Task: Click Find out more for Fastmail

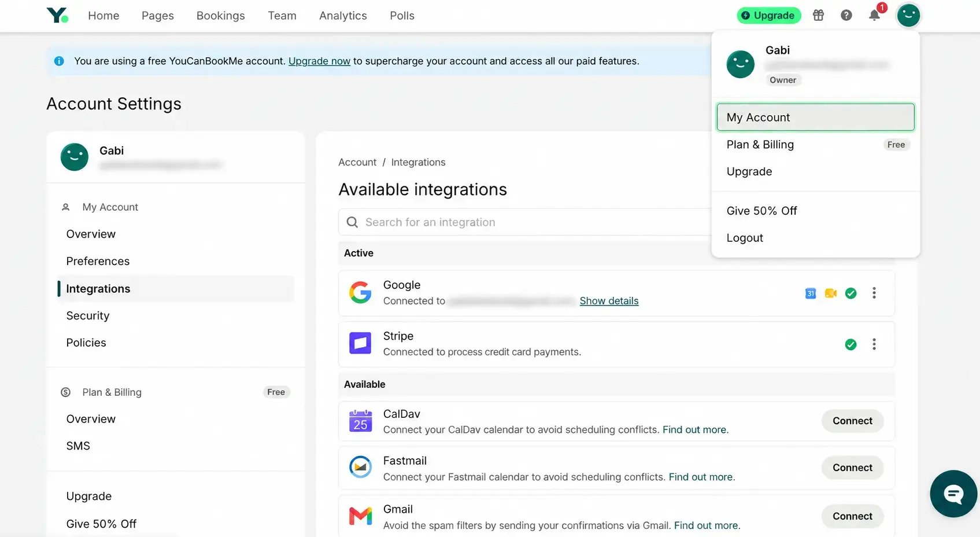Action: coord(702,477)
